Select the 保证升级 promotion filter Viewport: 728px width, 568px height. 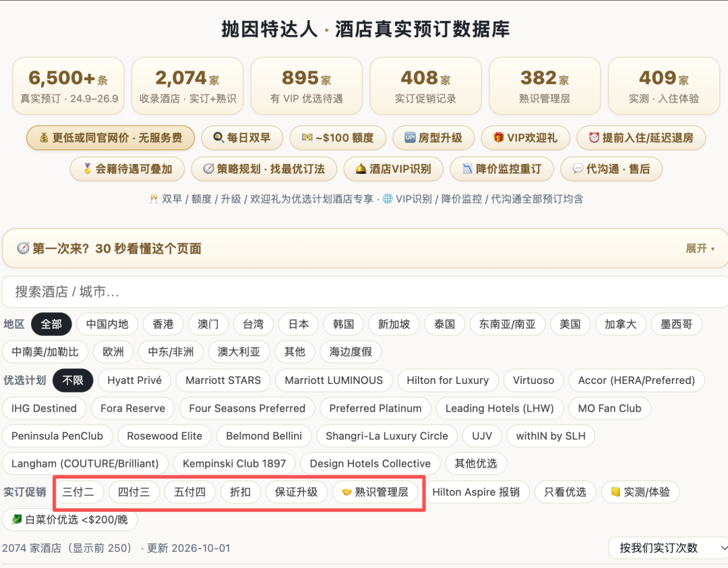296,492
